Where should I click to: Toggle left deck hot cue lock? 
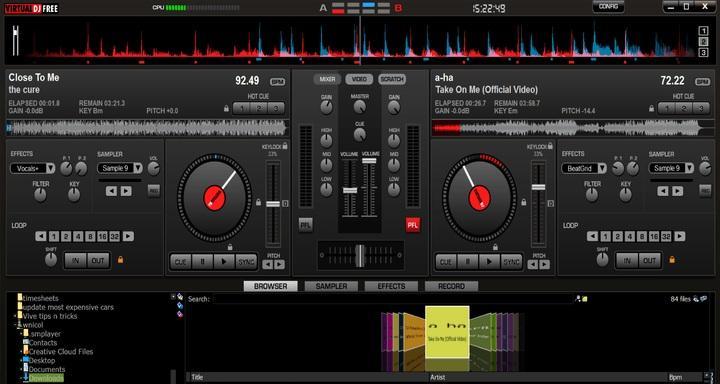pos(226,109)
